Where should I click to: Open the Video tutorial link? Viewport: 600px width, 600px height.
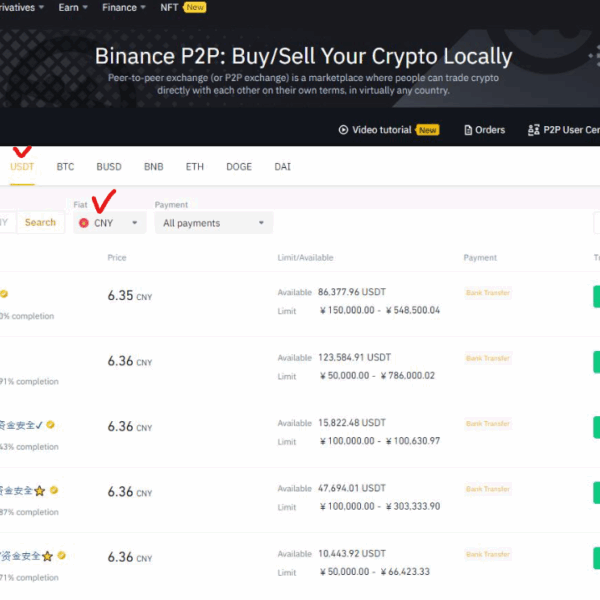pyautogui.click(x=382, y=130)
